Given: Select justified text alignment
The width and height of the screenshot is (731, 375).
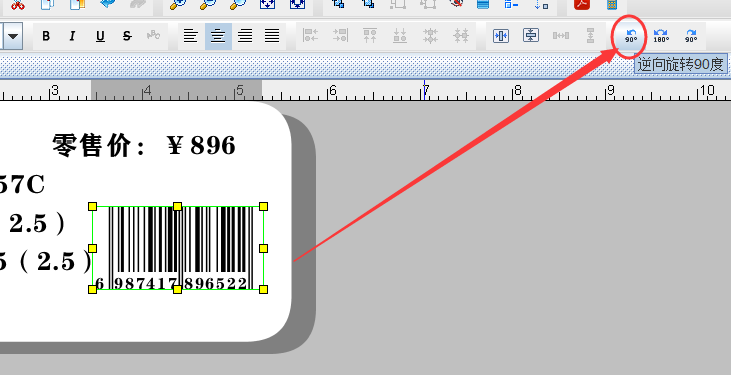Looking at the screenshot, I should tap(272, 36).
